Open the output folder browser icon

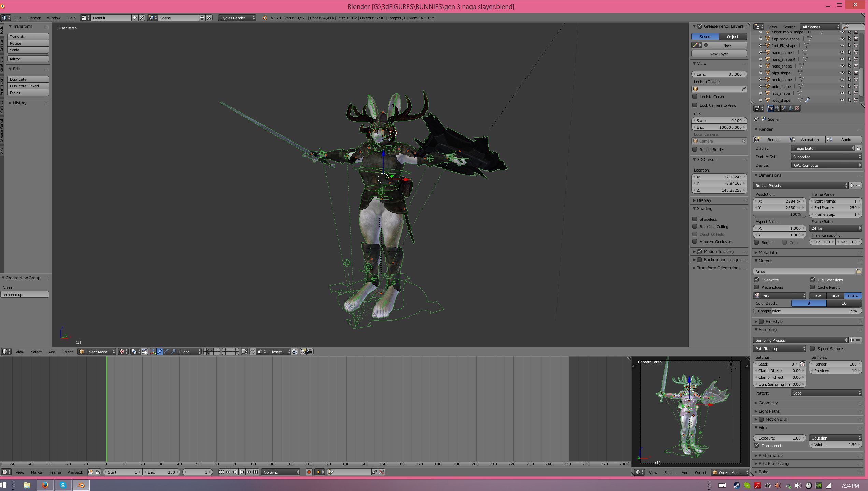tap(858, 271)
